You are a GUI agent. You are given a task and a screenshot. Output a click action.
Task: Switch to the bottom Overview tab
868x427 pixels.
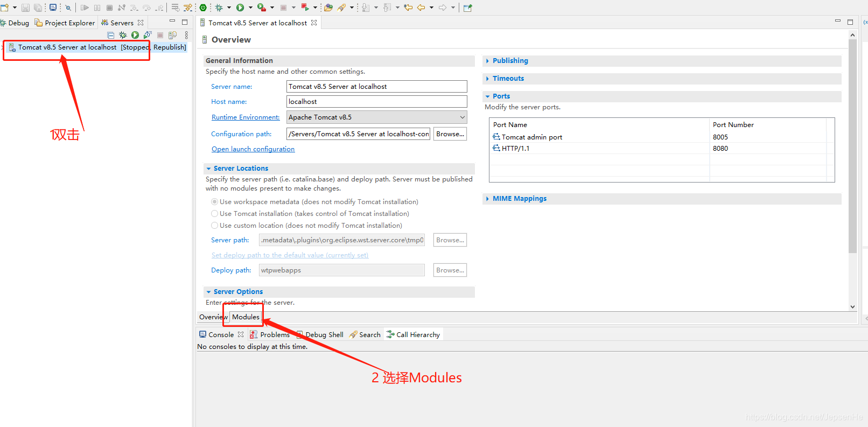(x=213, y=317)
